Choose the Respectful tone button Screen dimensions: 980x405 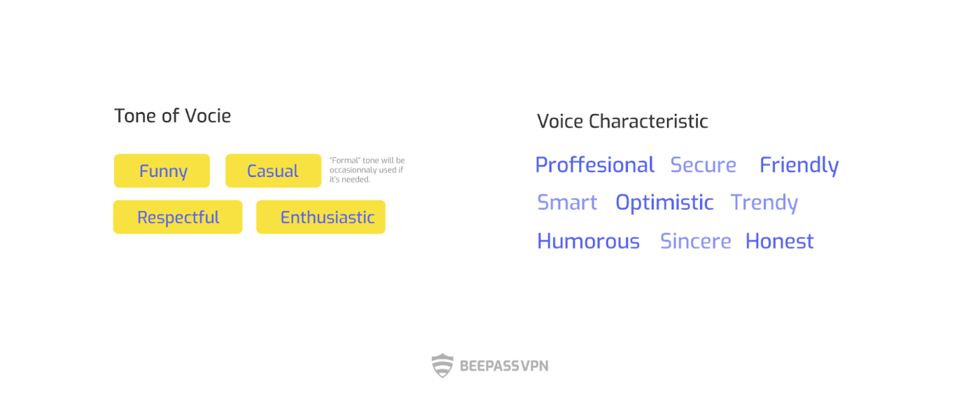point(178,217)
